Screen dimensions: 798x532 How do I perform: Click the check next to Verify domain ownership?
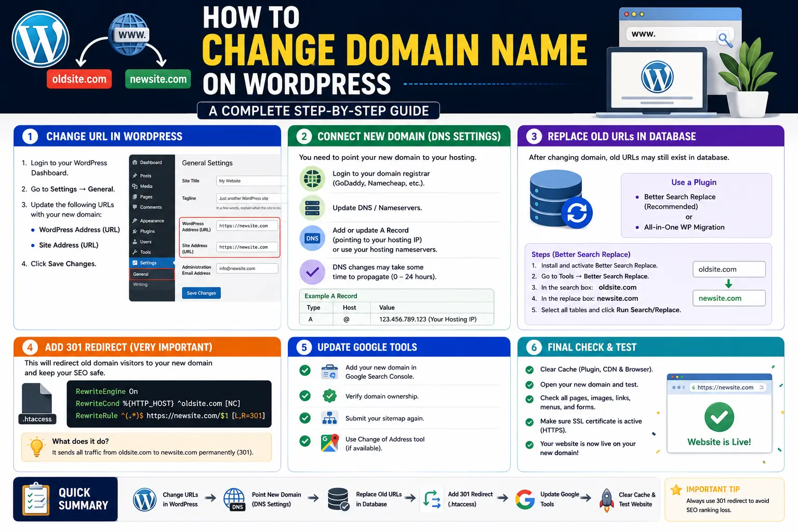pyautogui.click(x=305, y=396)
